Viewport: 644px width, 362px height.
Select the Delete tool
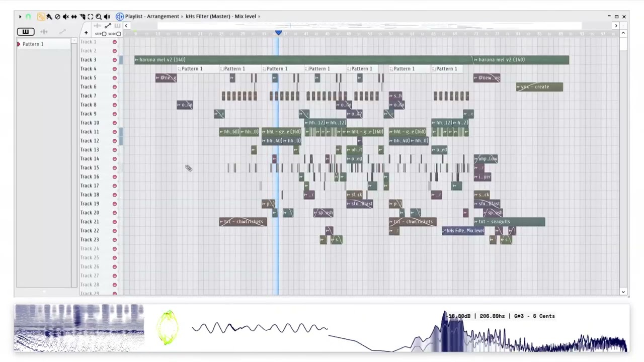57,17
